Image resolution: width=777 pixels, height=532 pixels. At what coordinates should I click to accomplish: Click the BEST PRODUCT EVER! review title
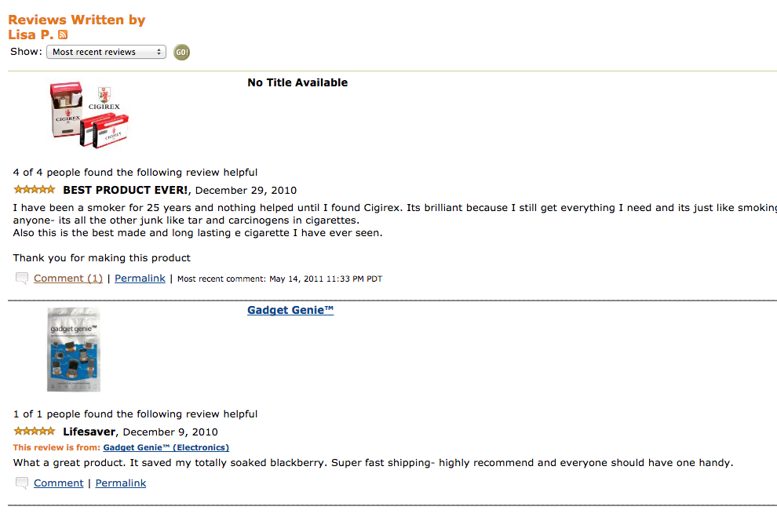[x=126, y=190]
